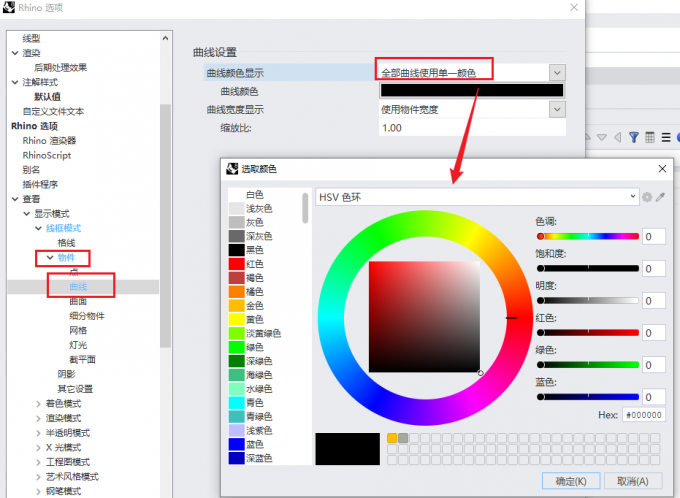Expand the 着色模式 tree node
680x498 pixels.
[x=39, y=404]
